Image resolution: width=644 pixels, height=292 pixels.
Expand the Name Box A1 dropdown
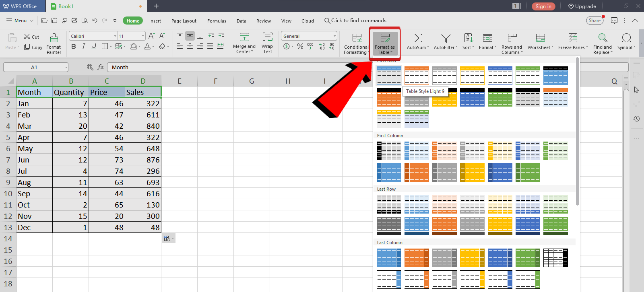tap(66, 67)
